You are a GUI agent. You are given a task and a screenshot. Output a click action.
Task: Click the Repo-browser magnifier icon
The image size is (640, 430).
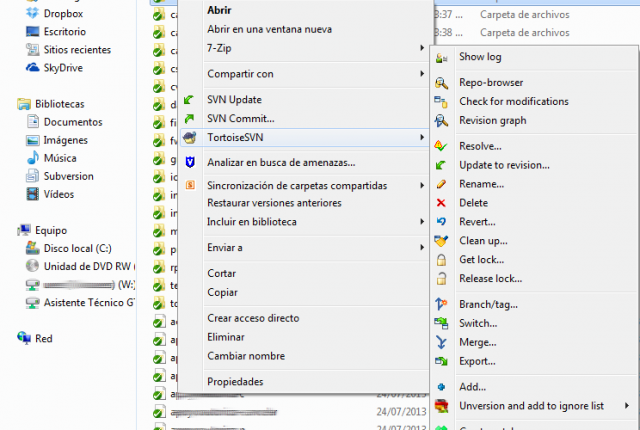441,83
